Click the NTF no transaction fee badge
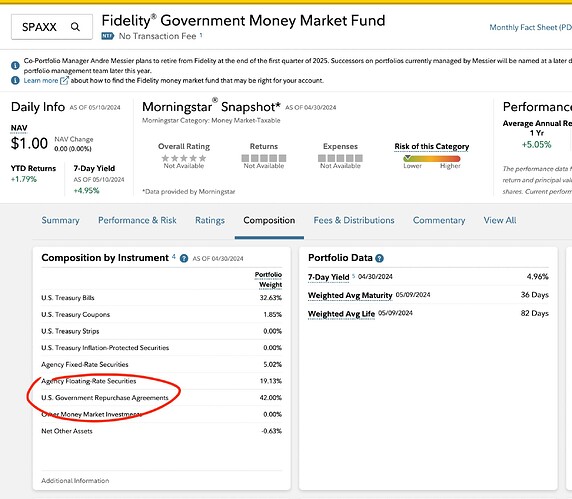This screenshot has height=499, width=572. (x=108, y=36)
